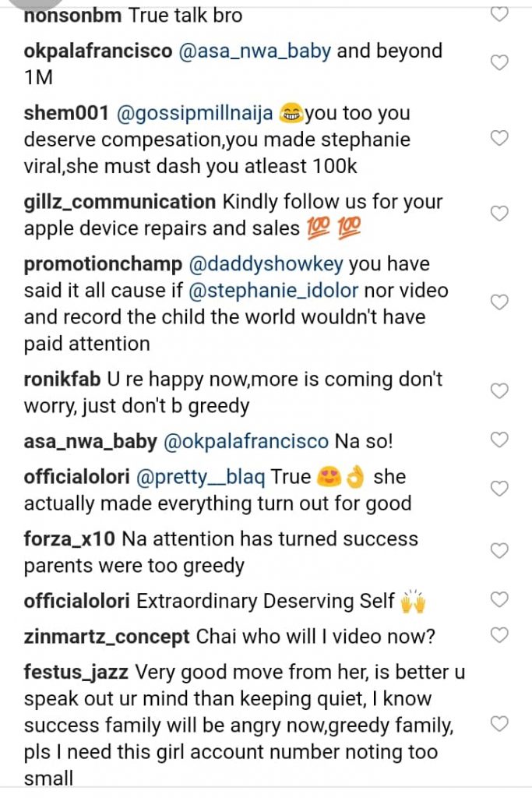Open the @gossipmillnaija mention
This screenshot has height=798, width=532.
(x=194, y=114)
